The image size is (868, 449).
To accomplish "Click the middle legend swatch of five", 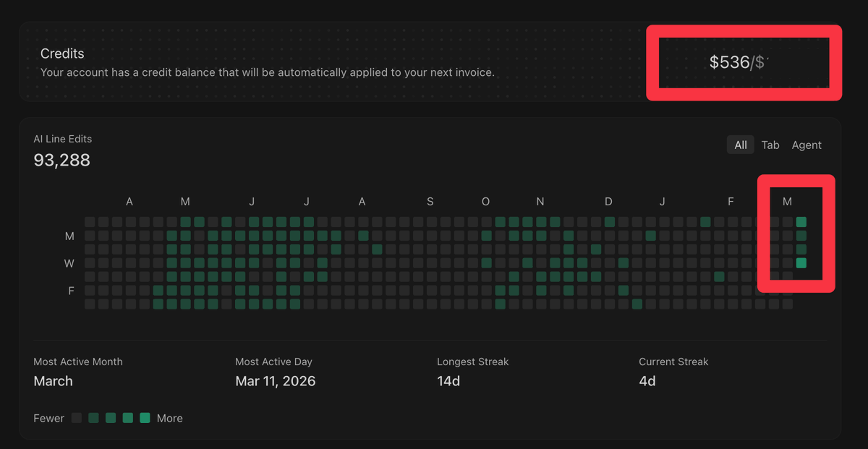I will point(111,418).
